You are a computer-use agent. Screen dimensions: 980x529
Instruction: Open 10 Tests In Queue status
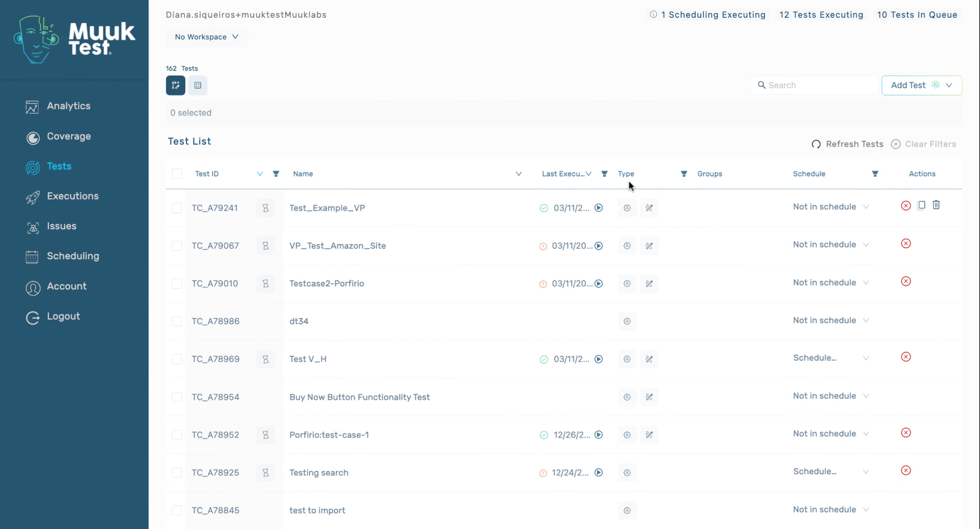(x=917, y=15)
